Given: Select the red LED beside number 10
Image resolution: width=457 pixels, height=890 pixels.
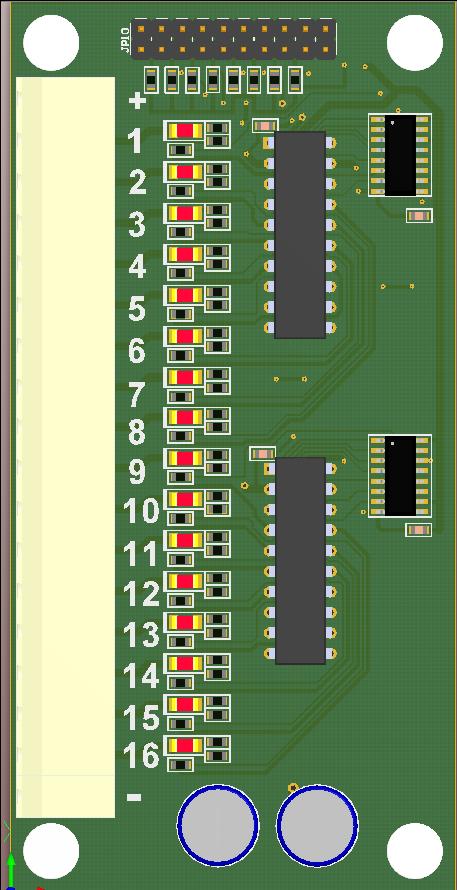Looking at the screenshot, I should [186, 499].
